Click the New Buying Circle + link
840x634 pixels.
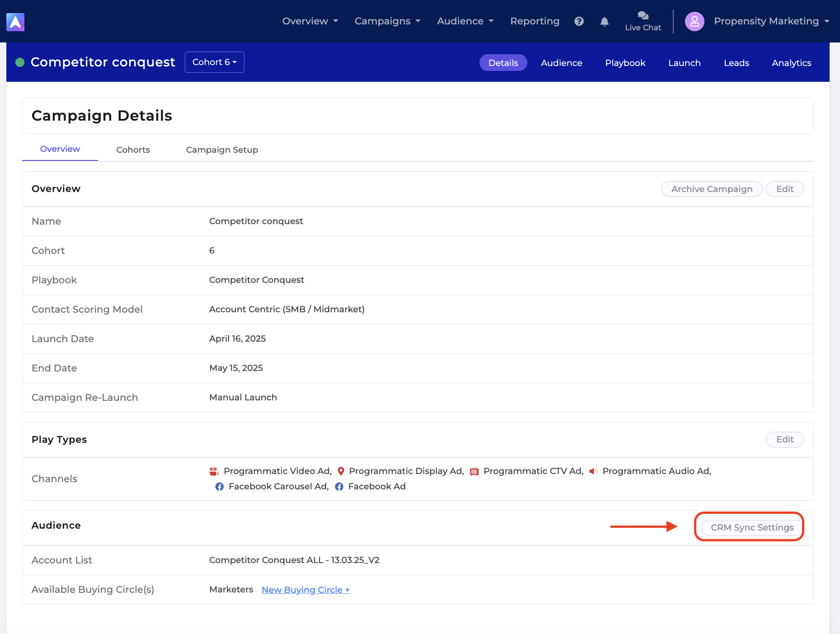305,590
